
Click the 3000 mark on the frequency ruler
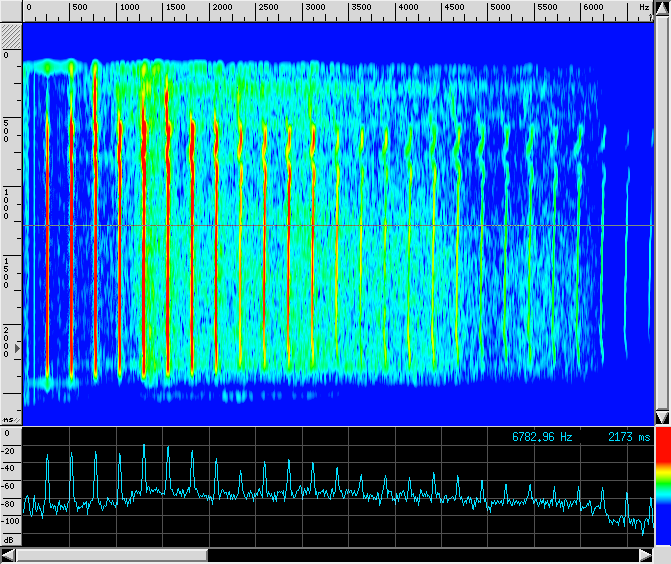point(315,8)
